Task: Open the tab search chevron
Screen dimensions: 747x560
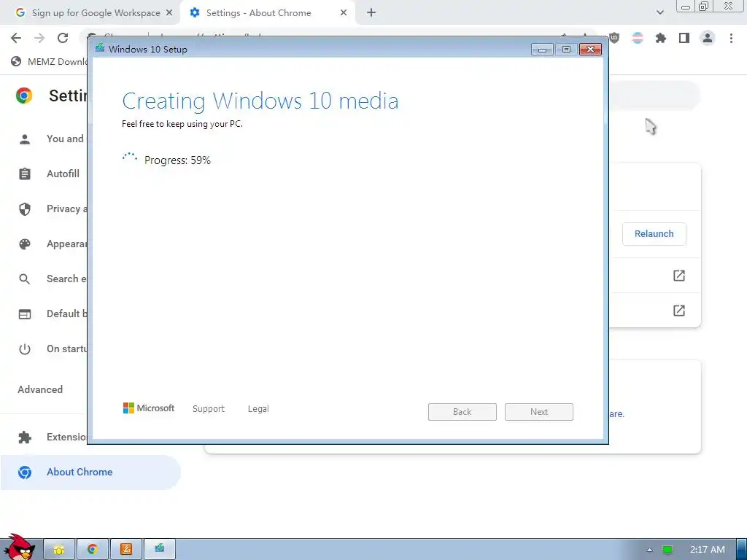Action: tap(659, 13)
